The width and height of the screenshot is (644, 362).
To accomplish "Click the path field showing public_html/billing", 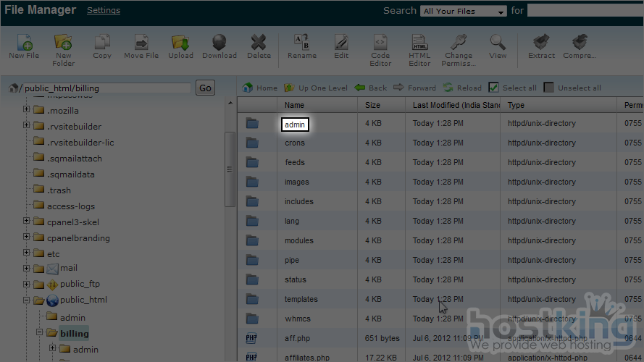I will pyautogui.click(x=106, y=88).
